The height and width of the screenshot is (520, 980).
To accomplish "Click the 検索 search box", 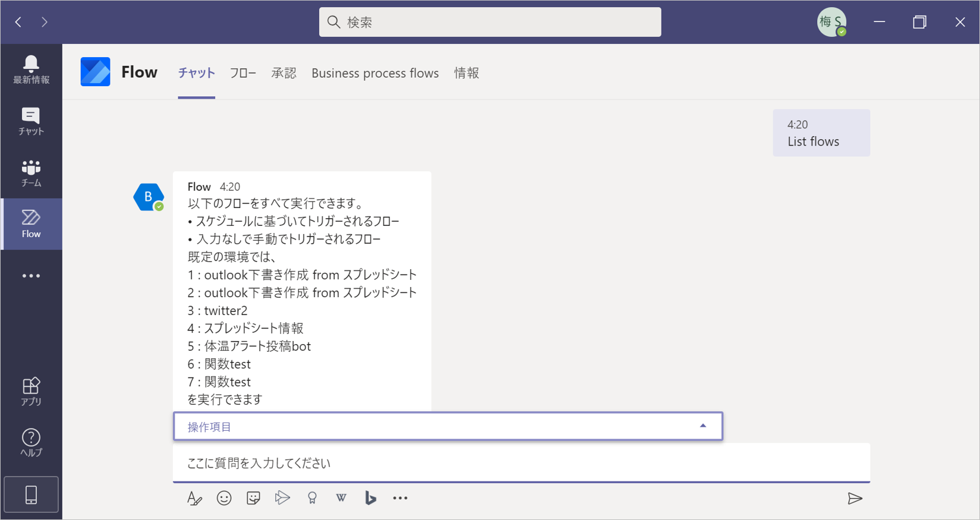I will 490,22.
